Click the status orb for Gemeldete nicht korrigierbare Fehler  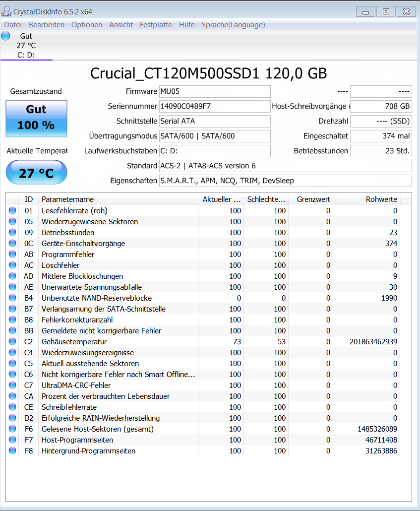[x=12, y=330]
